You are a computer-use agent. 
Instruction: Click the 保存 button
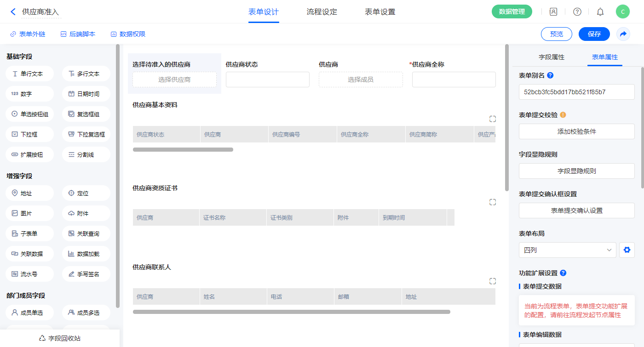pos(594,34)
